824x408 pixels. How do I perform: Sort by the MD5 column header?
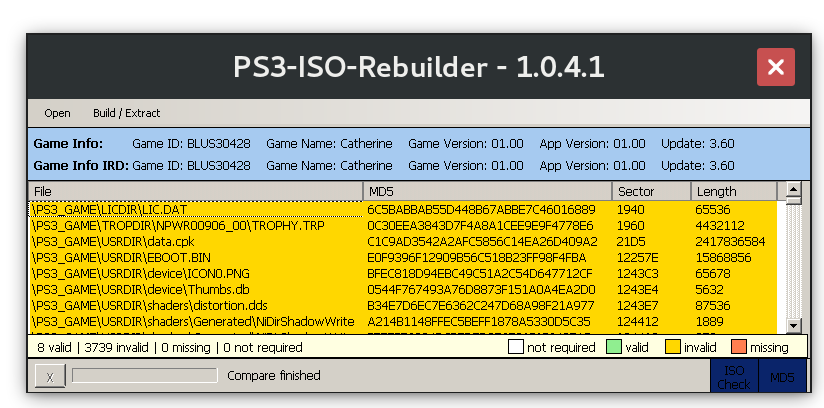pos(487,191)
